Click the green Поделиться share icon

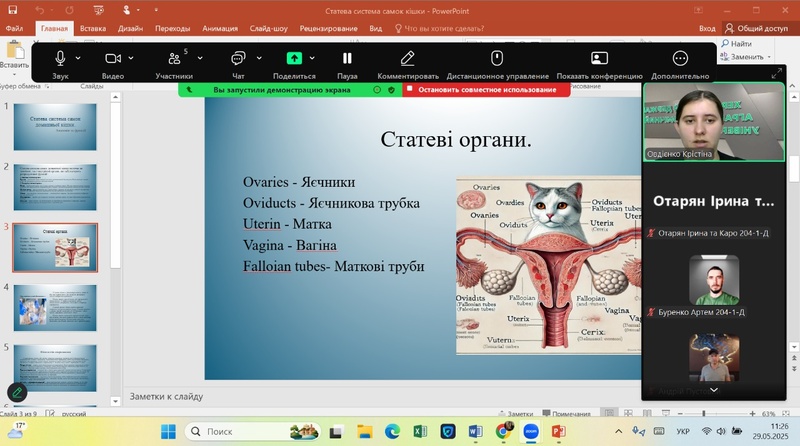(x=294, y=59)
